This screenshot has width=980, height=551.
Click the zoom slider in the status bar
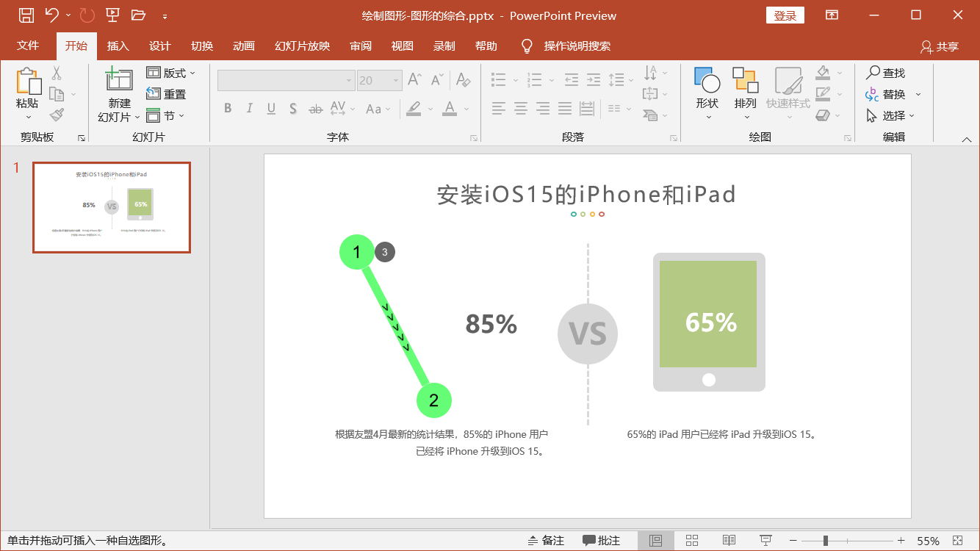pyautogui.click(x=847, y=541)
